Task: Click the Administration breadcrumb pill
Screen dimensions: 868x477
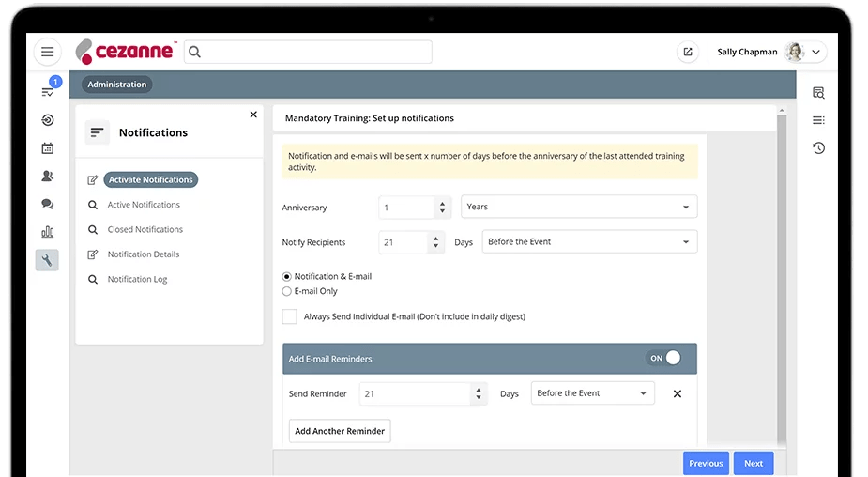Action: click(116, 85)
